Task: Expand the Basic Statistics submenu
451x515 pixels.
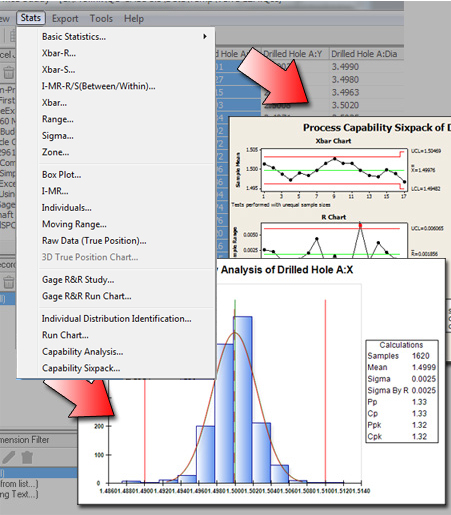Action: tap(116, 36)
